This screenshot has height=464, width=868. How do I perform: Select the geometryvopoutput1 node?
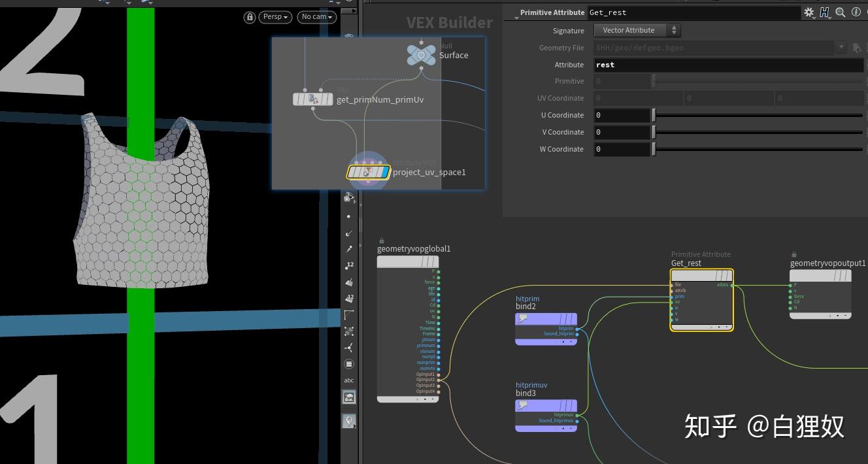point(820,294)
